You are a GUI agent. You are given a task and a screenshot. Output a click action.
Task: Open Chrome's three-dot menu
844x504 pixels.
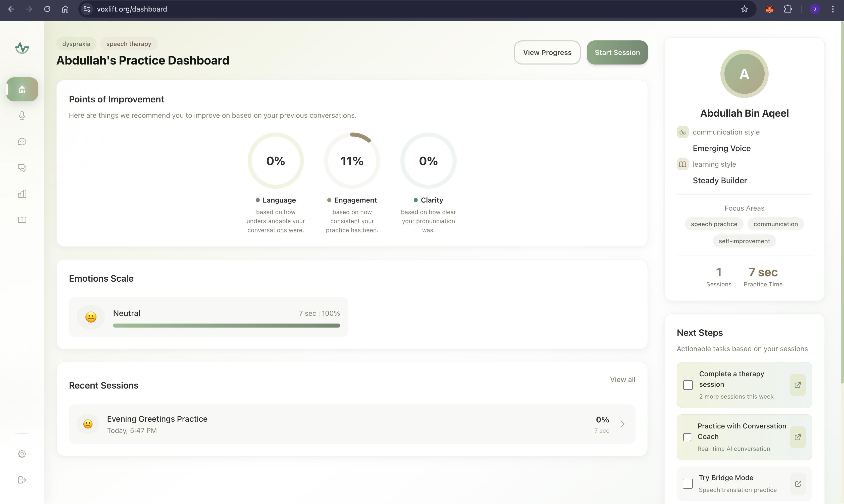pyautogui.click(x=832, y=9)
